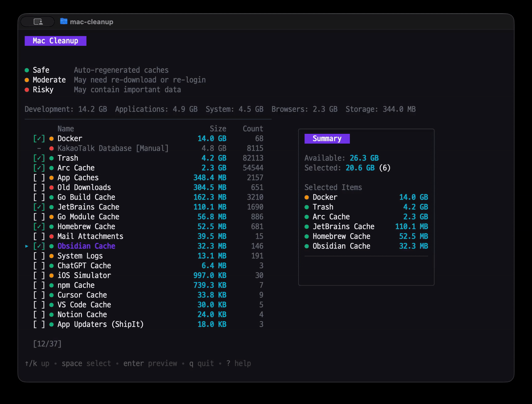The height and width of the screenshot is (404, 532).
Task: Check the Notion Cache checkbox
Action: (x=39, y=314)
